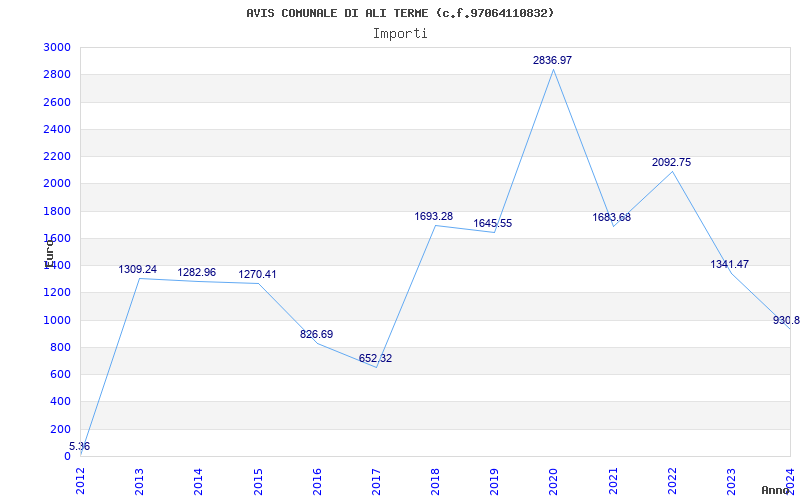Select the 2836.97 peak data label
The image size is (800, 500).
[x=553, y=60]
